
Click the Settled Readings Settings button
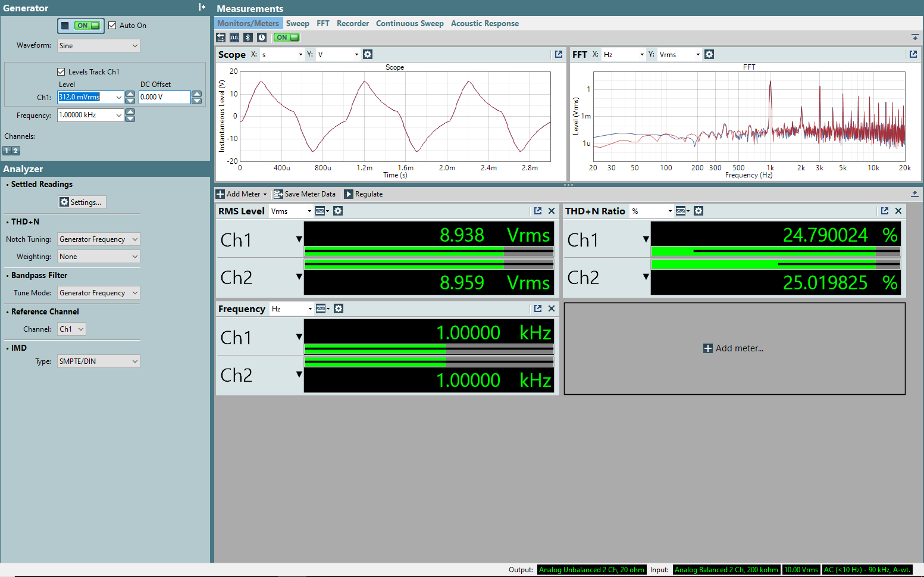82,202
